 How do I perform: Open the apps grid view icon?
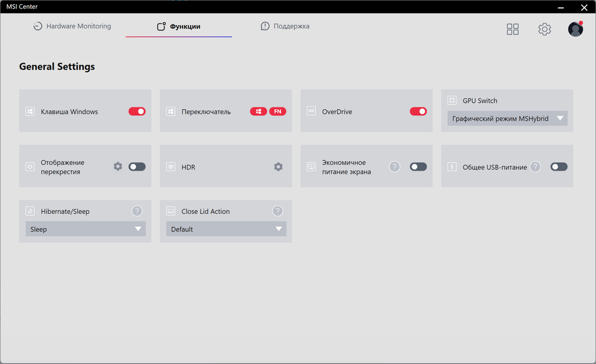click(x=512, y=29)
